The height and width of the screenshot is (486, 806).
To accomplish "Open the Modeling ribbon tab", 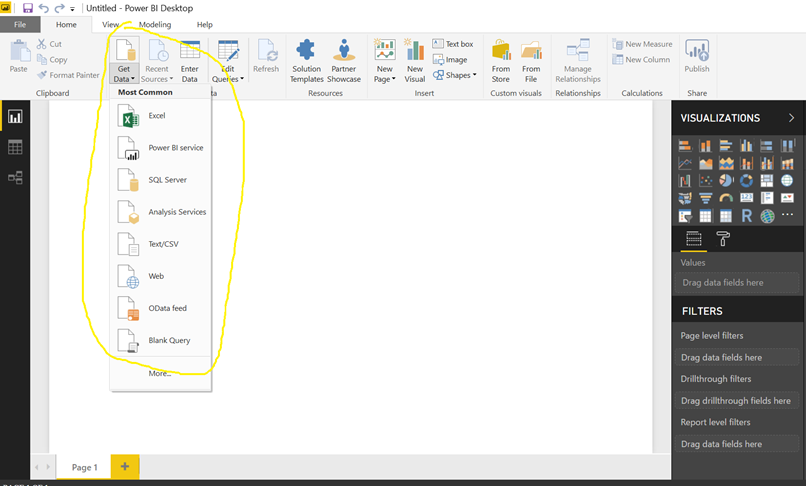I will coord(154,24).
